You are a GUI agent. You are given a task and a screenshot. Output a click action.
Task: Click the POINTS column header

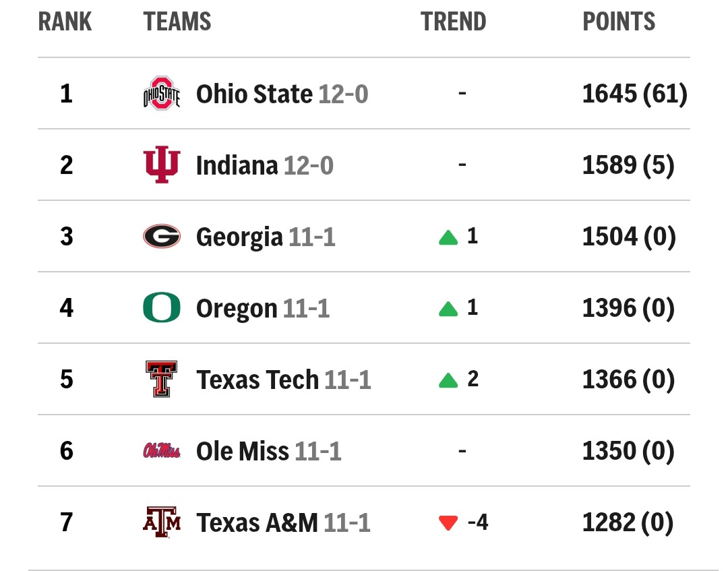[619, 22]
